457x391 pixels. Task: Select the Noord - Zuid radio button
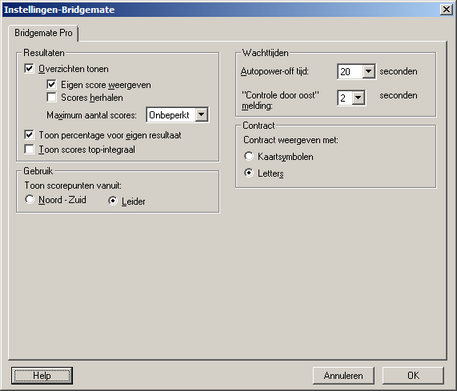coord(29,199)
